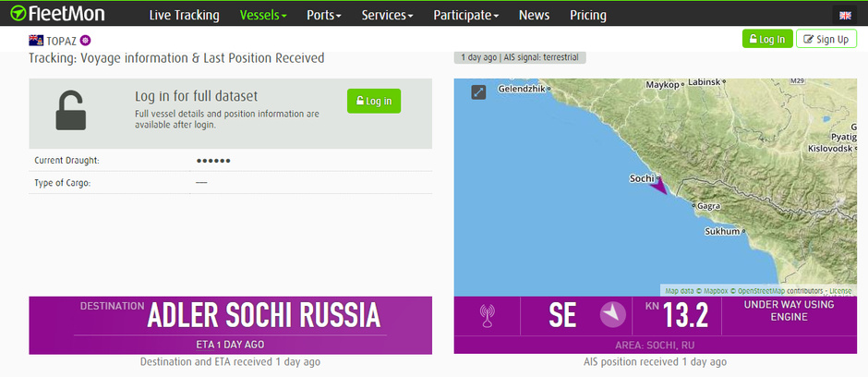This screenshot has height=377, width=868.
Task: Expand the map to fullscreen
Action: click(478, 91)
